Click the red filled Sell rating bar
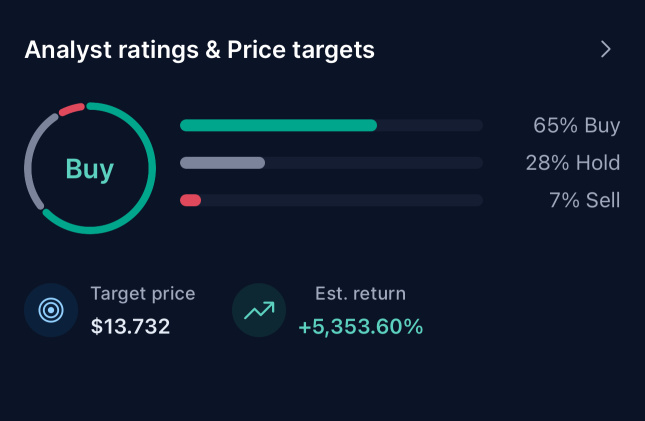 (x=190, y=200)
